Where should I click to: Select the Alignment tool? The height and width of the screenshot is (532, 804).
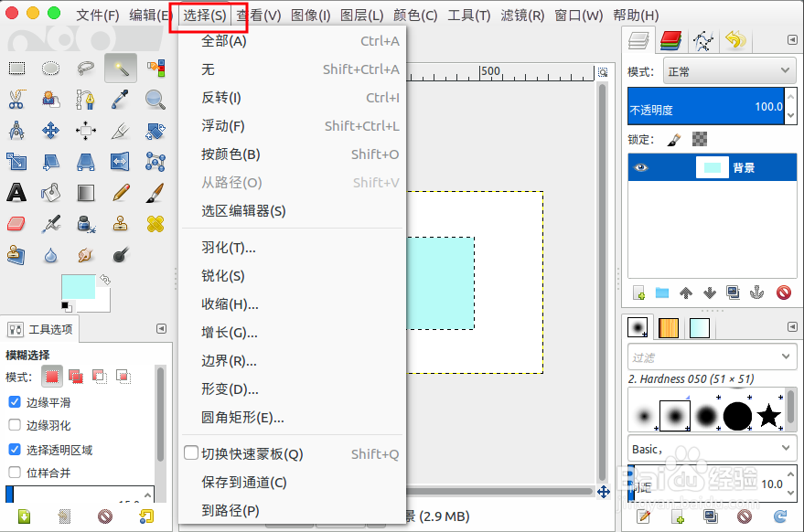point(86,130)
